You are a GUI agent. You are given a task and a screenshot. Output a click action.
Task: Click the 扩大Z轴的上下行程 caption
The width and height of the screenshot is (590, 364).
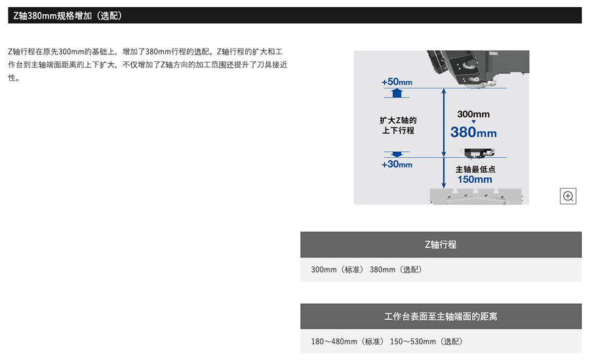[x=398, y=125]
